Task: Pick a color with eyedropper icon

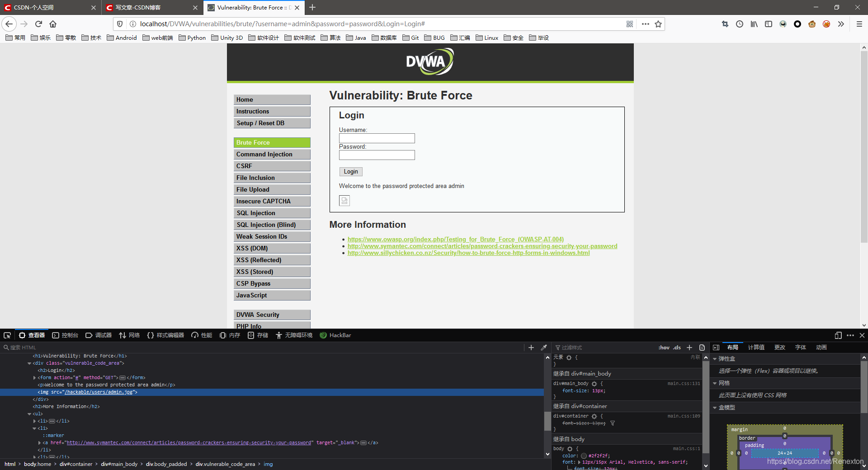Action: [544, 348]
